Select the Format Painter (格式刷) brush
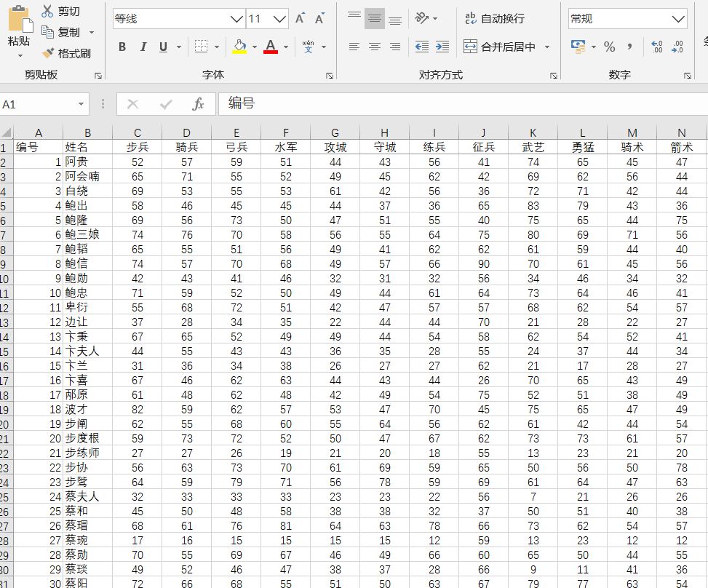The height and width of the screenshot is (588, 708). (48, 53)
